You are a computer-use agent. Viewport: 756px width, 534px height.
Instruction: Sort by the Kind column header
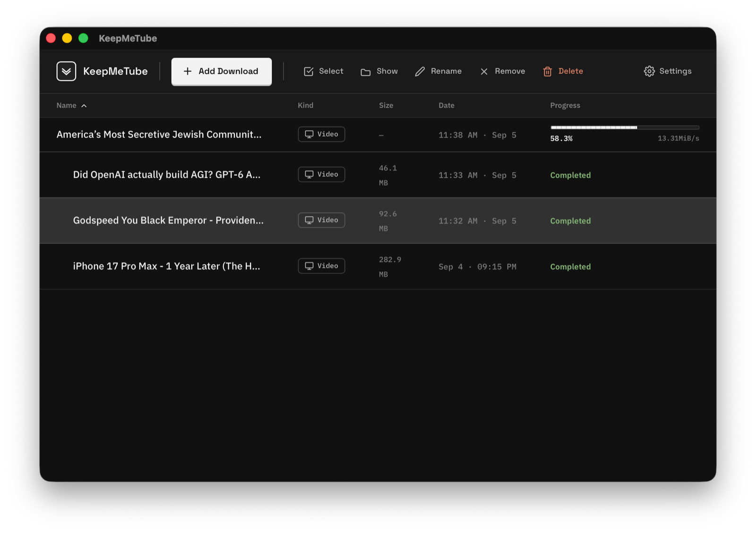point(305,105)
